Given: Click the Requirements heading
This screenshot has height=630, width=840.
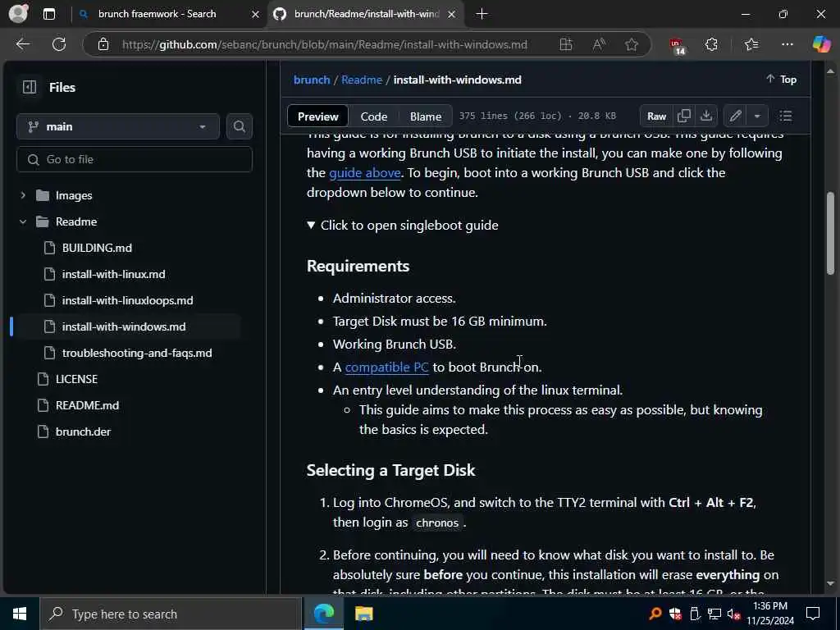Looking at the screenshot, I should pos(358,267).
